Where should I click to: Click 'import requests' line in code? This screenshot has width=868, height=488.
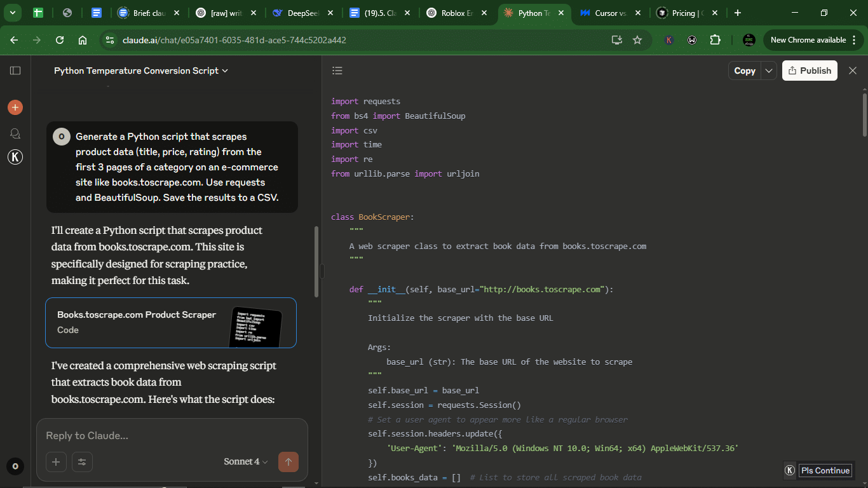365,101
